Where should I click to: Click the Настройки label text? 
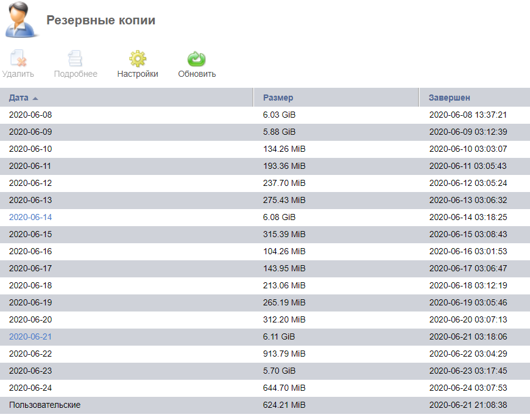point(138,74)
